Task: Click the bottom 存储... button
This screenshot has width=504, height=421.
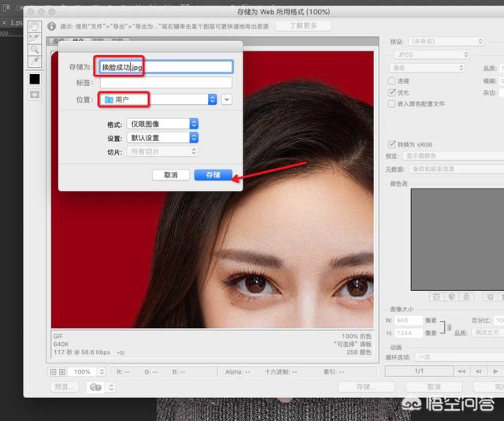Action: click(x=366, y=387)
